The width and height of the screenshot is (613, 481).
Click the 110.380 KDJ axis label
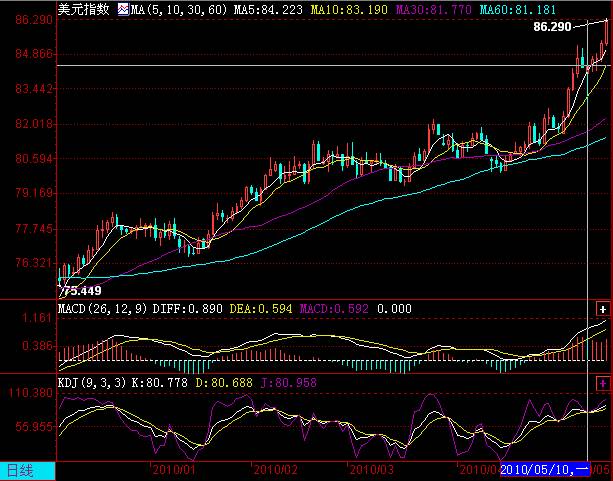click(x=31, y=392)
